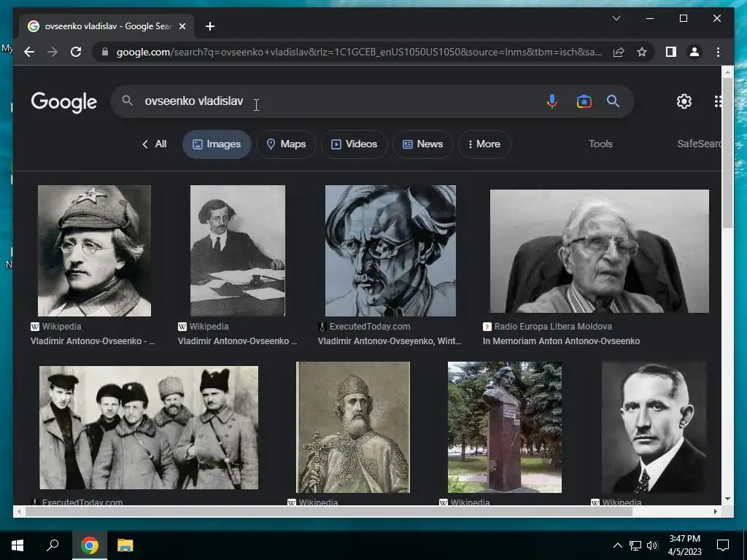The width and height of the screenshot is (747, 560).
Task: Click into the Google search box text
Action: 194,101
